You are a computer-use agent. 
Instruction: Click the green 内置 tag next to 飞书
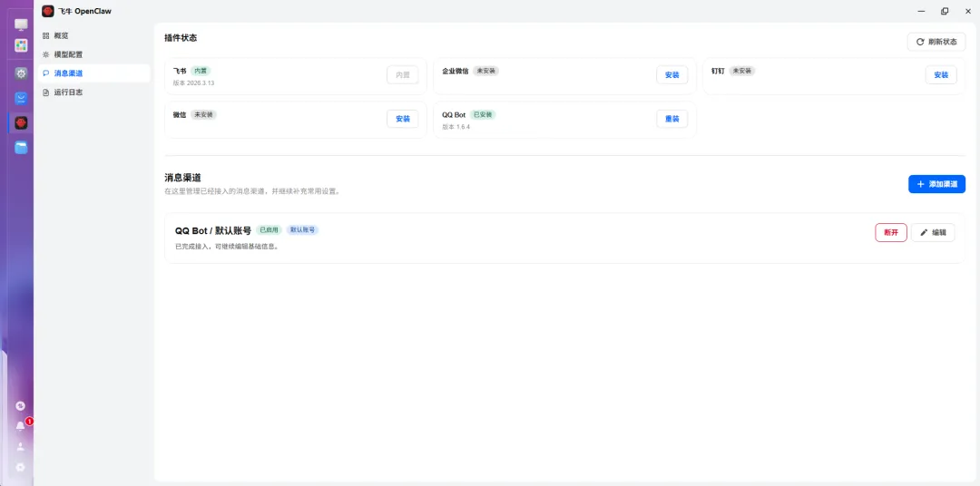point(201,71)
